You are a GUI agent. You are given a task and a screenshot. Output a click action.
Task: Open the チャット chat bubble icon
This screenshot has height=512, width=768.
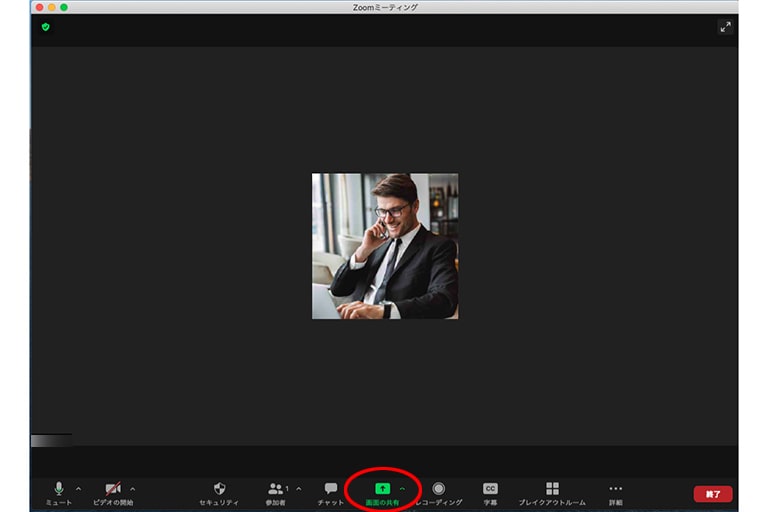331,489
